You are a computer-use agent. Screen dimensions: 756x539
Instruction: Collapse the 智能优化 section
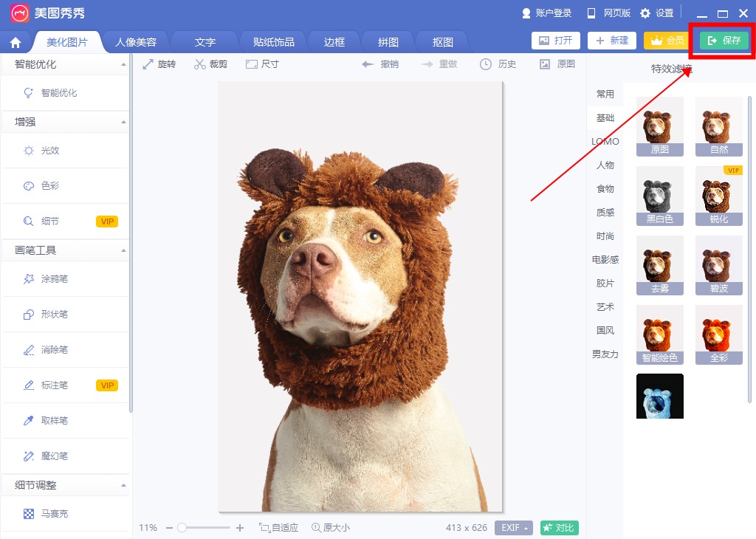[123, 65]
